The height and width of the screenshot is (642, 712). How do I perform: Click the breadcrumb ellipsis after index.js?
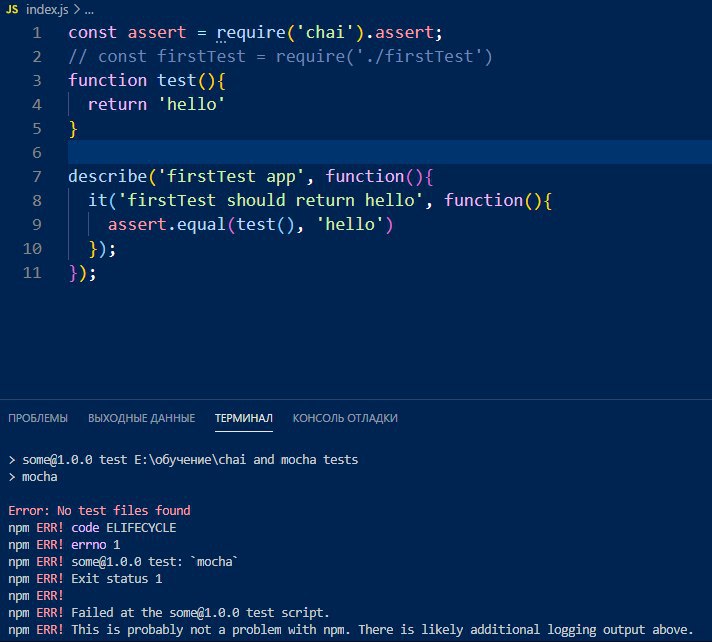[89, 10]
